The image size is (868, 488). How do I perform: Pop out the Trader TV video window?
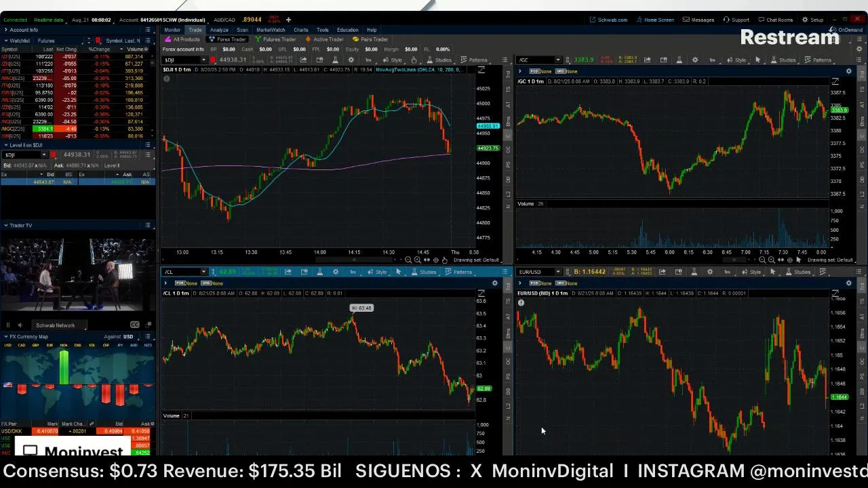click(147, 325)
